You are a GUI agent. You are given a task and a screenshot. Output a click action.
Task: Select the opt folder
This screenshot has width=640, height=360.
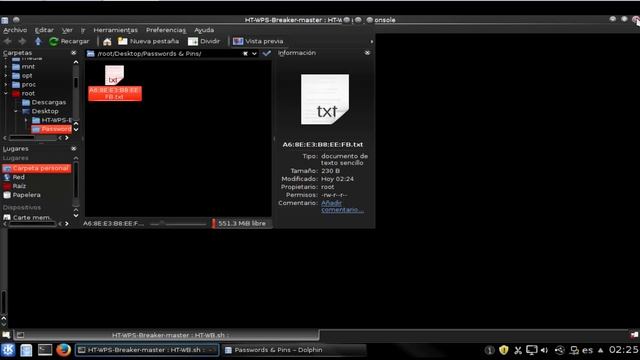tap(22, 76)
